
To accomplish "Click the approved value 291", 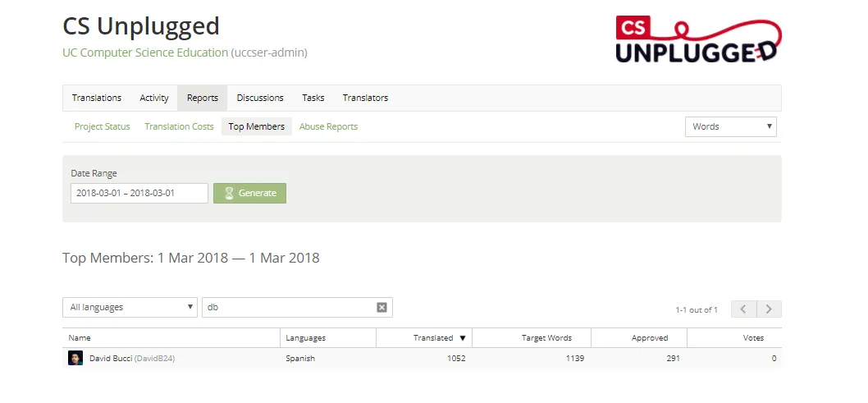I will (673, 358).
